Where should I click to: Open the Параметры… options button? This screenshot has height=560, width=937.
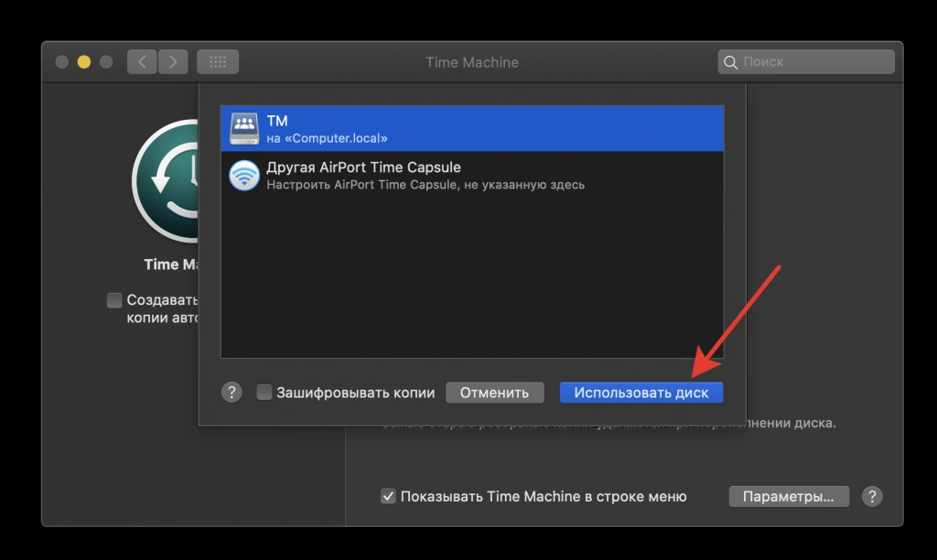click(789, 497)
